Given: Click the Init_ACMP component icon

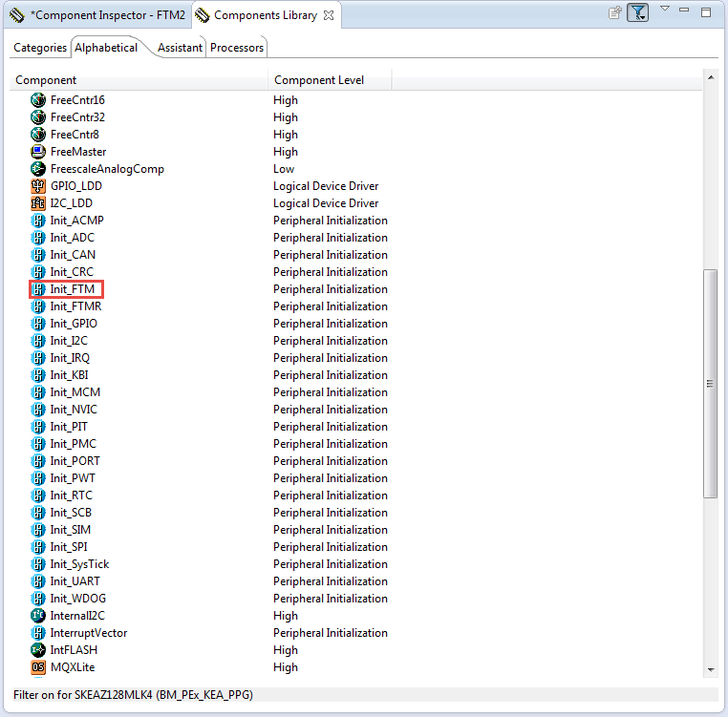Looking at the screenshot, I should tap(38, 220).
